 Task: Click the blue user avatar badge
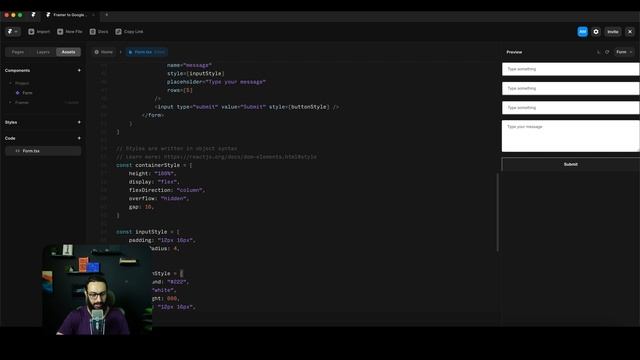tap(582, 31)
